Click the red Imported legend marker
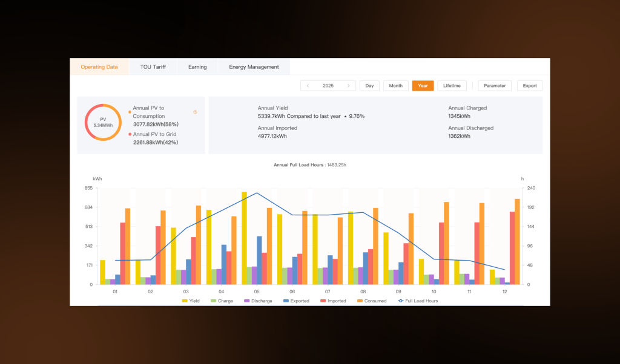Screen dimensions: 620x364 click(323, 301)
